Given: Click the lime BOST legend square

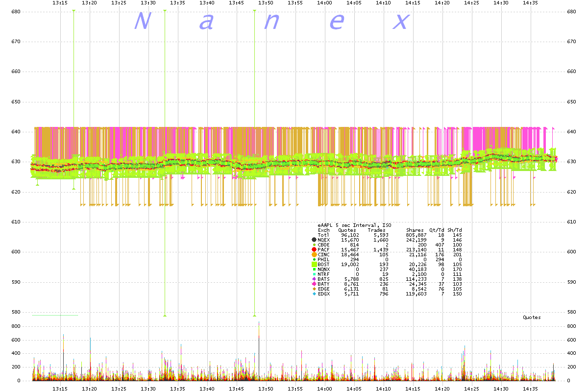Looking at the screenshot, I should click(314, 264).
